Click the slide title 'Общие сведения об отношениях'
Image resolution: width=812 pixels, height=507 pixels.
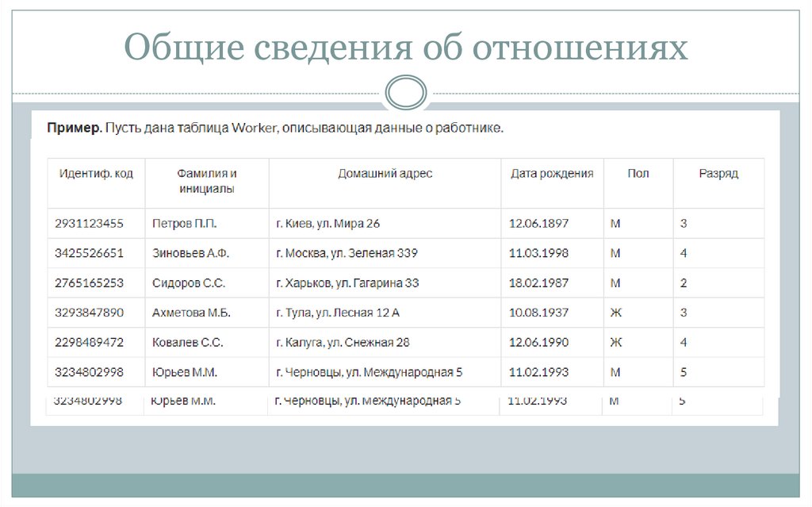[x=405, y=48]
